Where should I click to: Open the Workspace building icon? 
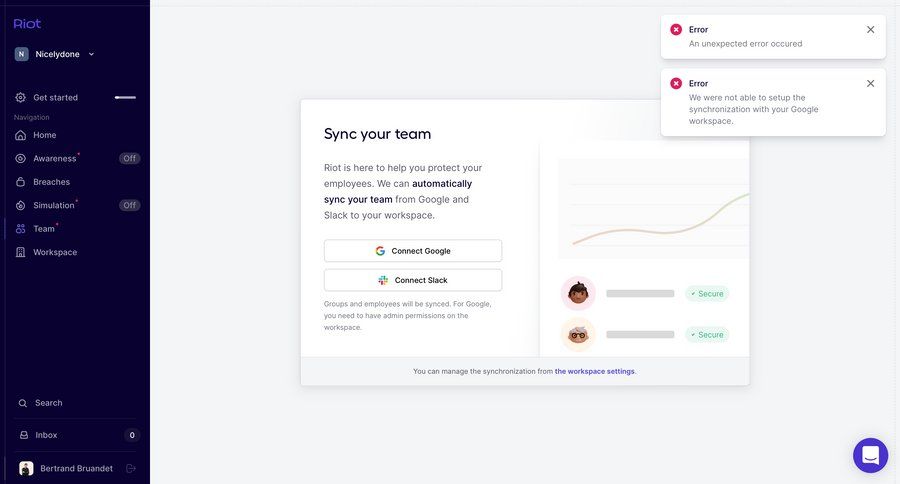[21, 252]
